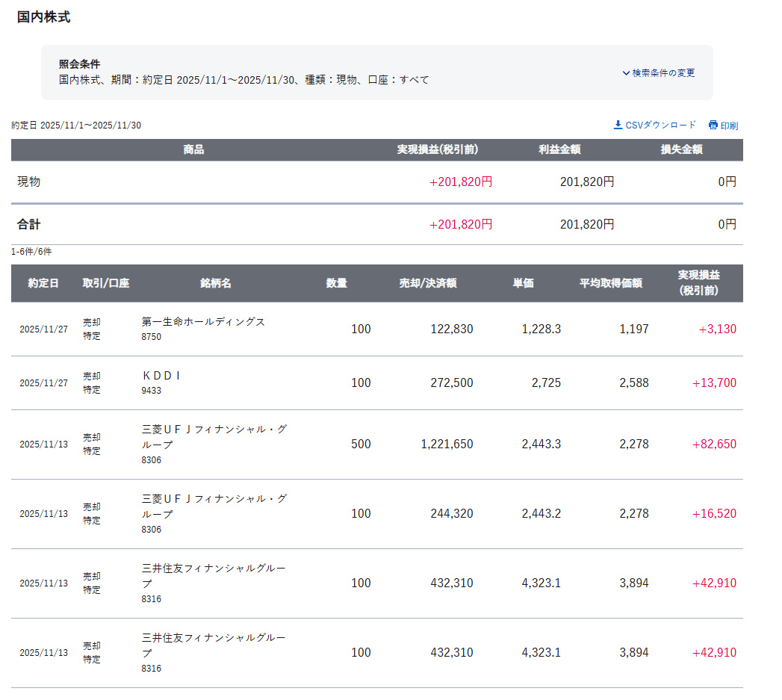Click the 平均取得価額 column header
Screen dimensions: 782x700
[x=610, y=283]
